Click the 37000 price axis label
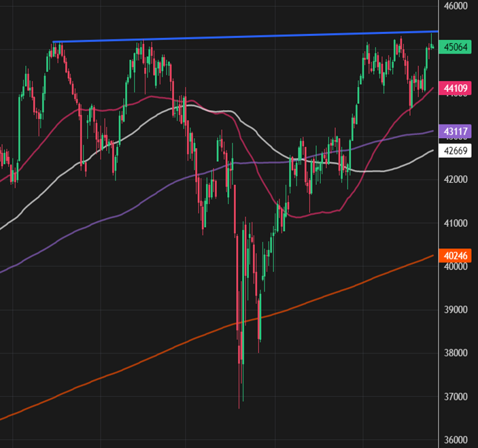Image resolution: width=478 pixels, height=448 pixels. (456, 397)
